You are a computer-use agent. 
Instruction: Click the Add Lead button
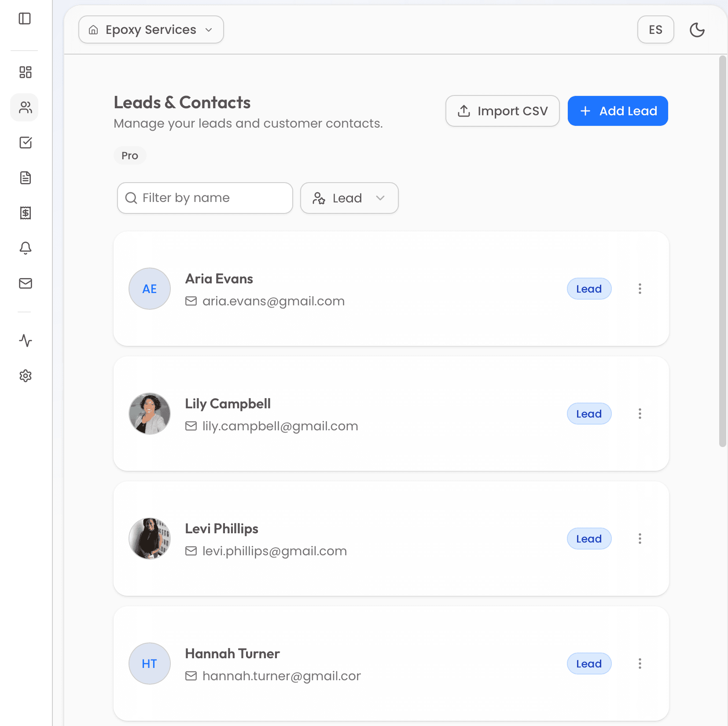pyautogui.click(x=618, y=111)
